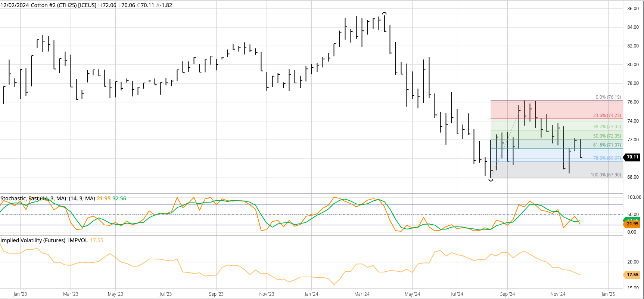This screenshot has width=644, height=299.
Task: Click the orange 21.95 stochastic value tag
Action: [632, 224]
